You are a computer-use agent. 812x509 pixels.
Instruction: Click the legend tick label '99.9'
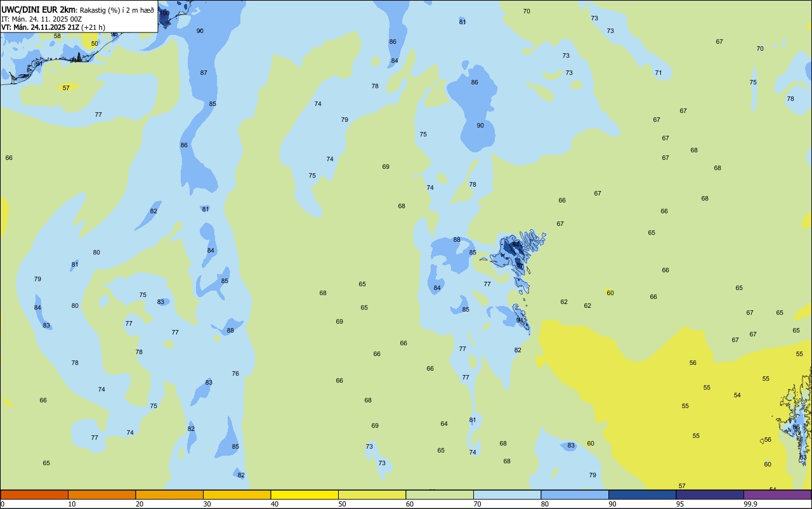pyautogui.click(x=750, y=504)
